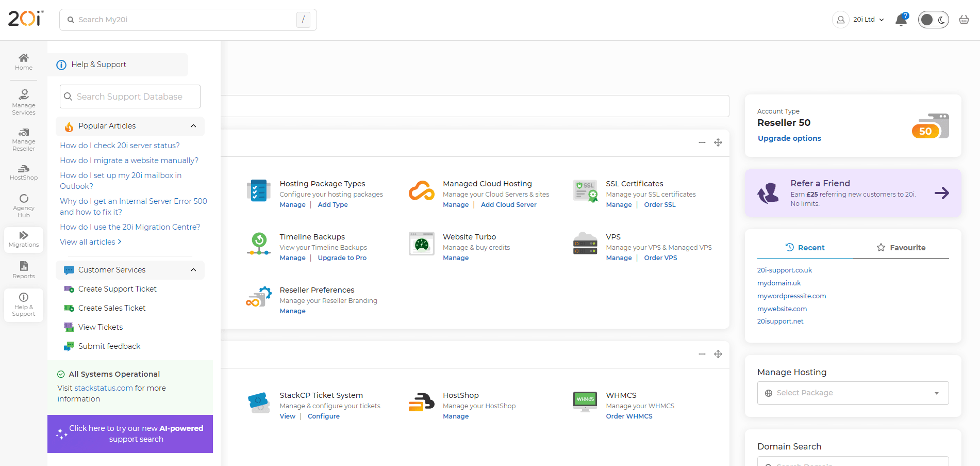Click move handle of first services panel
This screenshot has width=980, height=466.
click(x=718, y=142)
